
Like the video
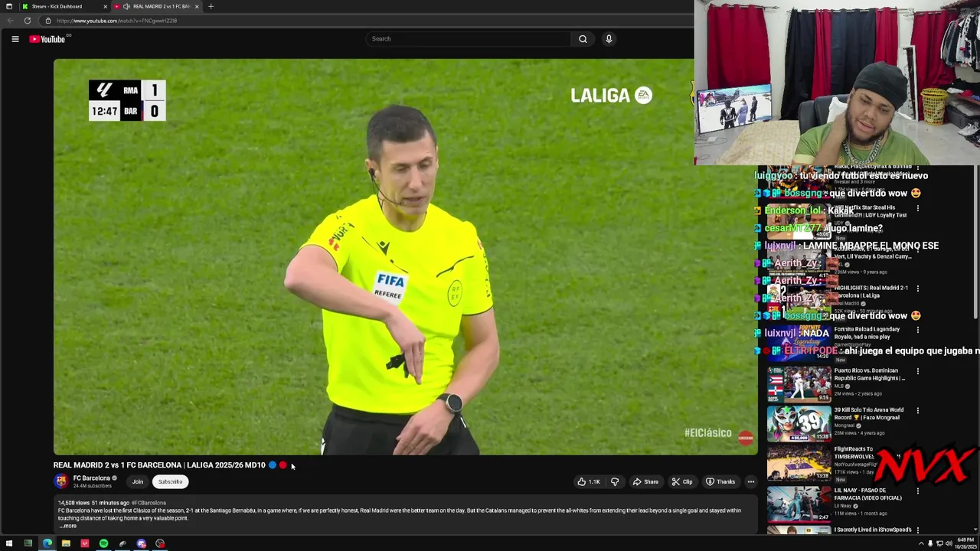point(589,482)
